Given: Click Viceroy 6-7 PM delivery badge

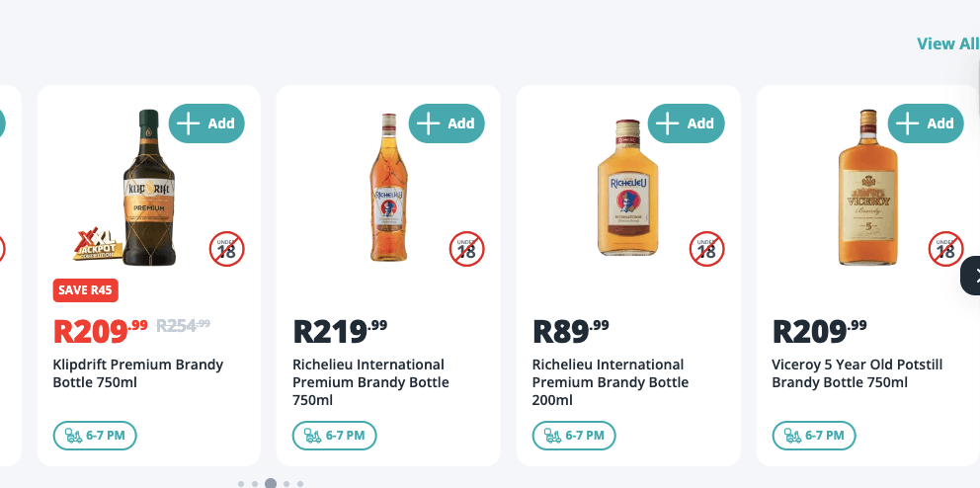Looking at the screenshot, I should [x=814, y=435].
